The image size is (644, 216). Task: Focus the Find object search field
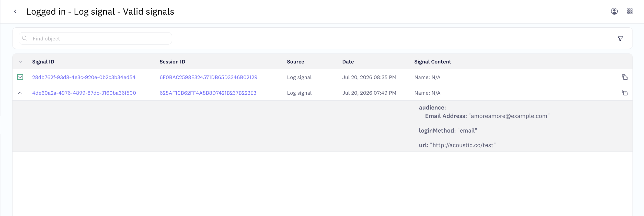click(95, 38)
